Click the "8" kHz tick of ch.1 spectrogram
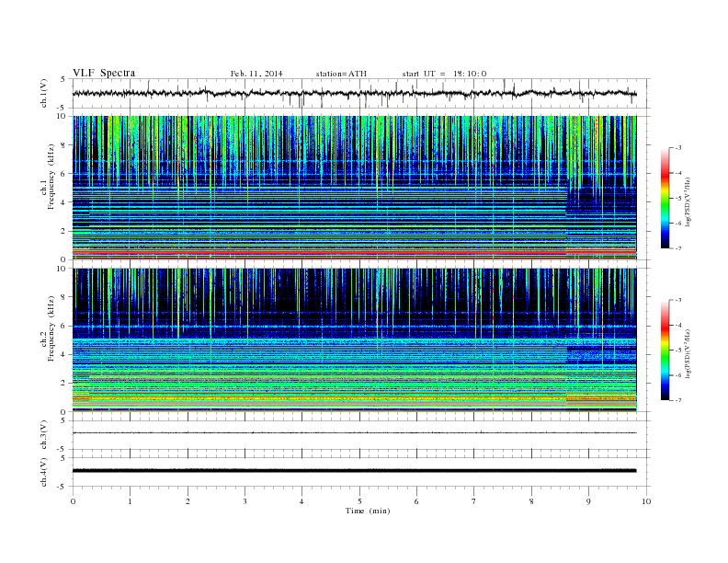 63,145
